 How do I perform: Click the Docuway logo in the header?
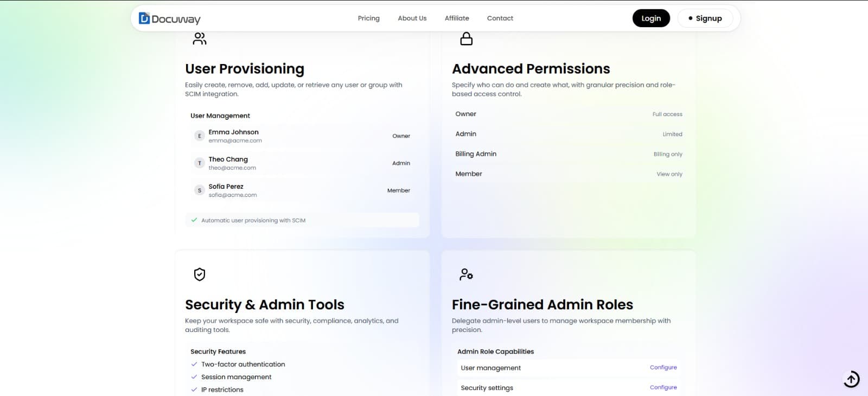point(169,19)
